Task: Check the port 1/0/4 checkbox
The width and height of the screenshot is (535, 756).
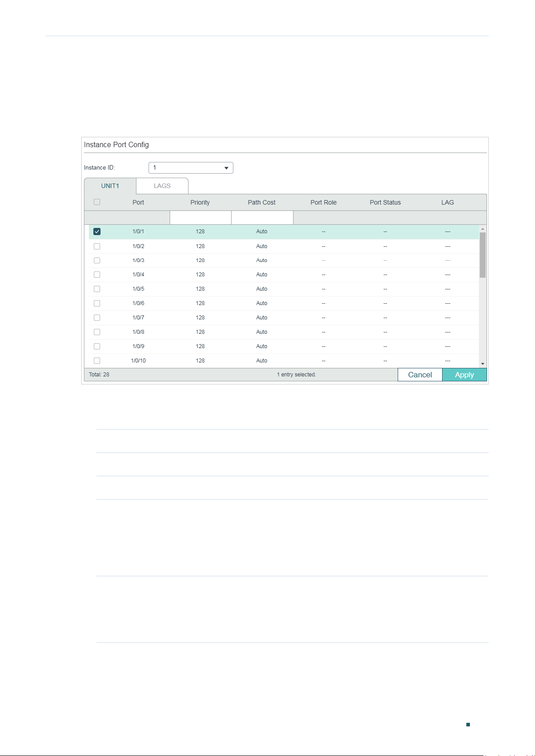Action: pos(97,275)
